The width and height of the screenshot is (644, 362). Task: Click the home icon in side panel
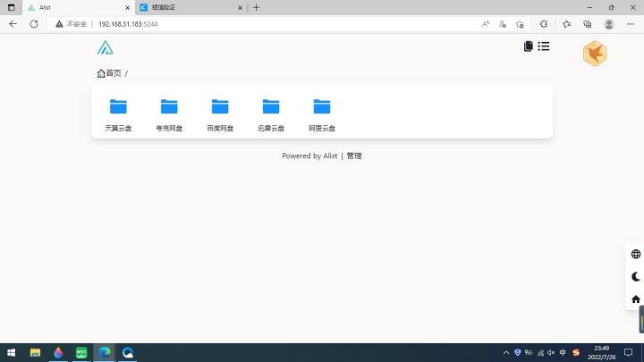636,299
